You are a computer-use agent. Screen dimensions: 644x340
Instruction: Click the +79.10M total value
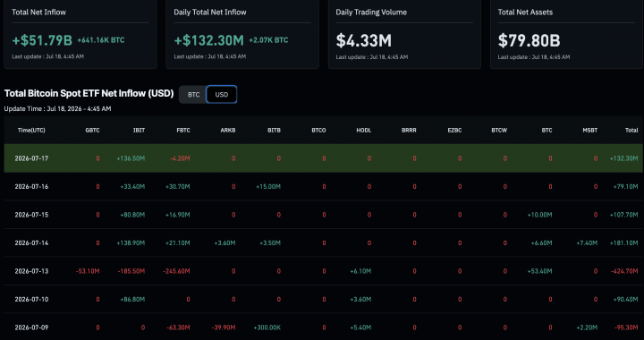pyautogui.click(x=625, y=187)
